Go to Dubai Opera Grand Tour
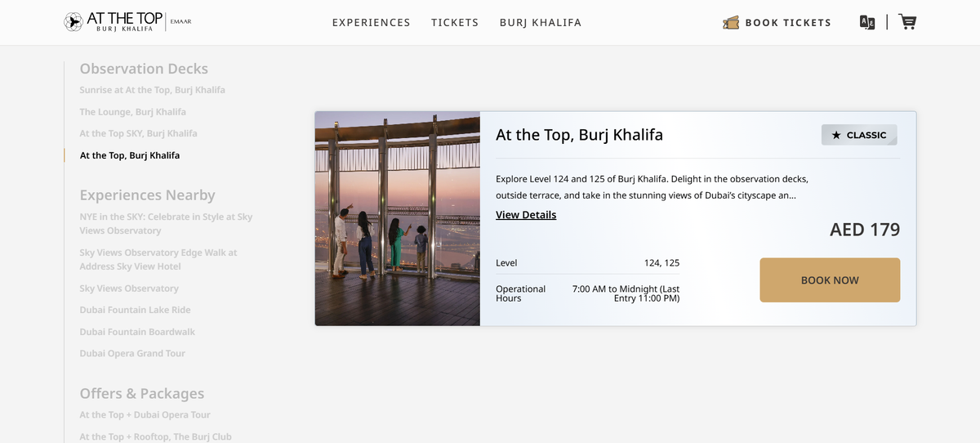980x443 pixels. (x=132, y=353)
